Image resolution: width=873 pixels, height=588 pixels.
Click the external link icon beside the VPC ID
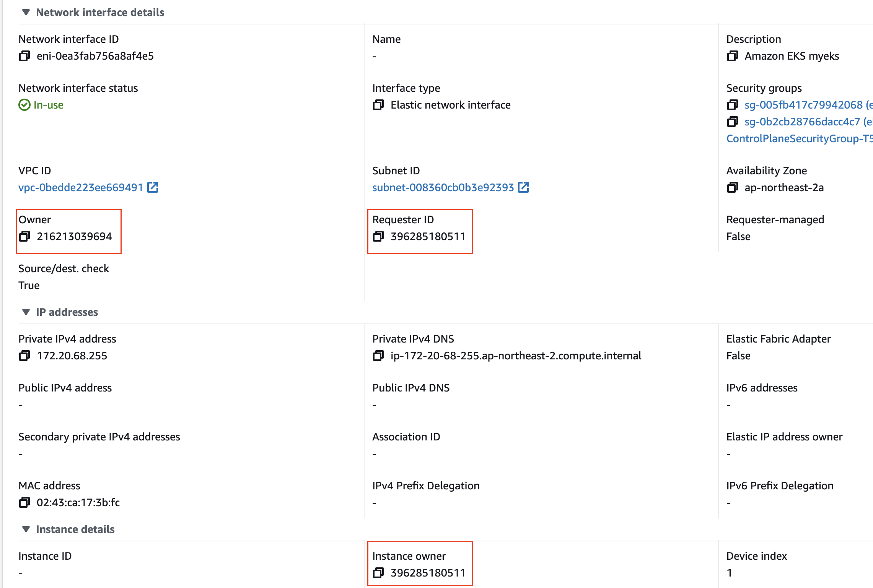coord(153,187)
